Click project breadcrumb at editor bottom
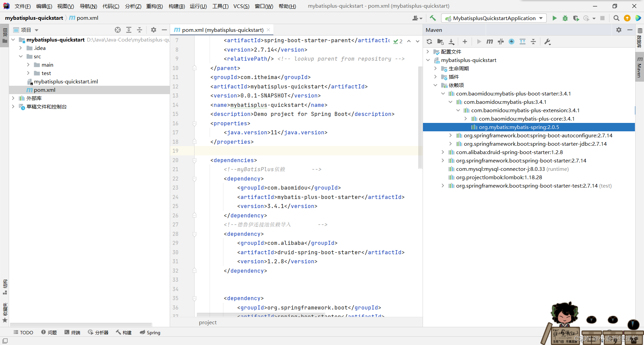Viewport: 644px width, 345px height. [x=208, y=322]
